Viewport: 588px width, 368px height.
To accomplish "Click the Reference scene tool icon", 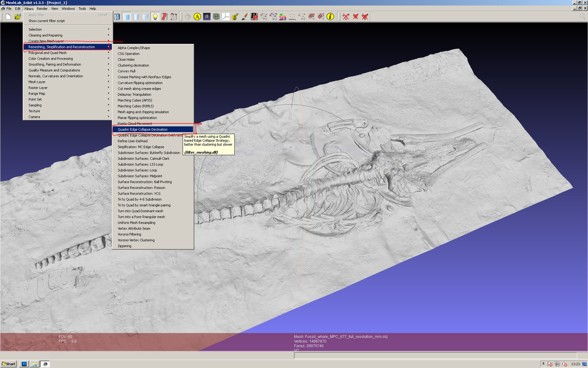I will [292, 16].
